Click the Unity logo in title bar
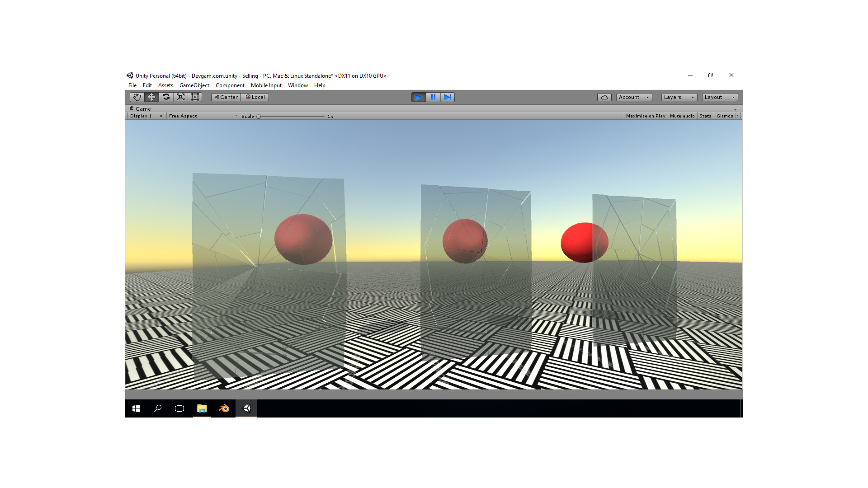 pyautogui.click(x=130, y=75)
